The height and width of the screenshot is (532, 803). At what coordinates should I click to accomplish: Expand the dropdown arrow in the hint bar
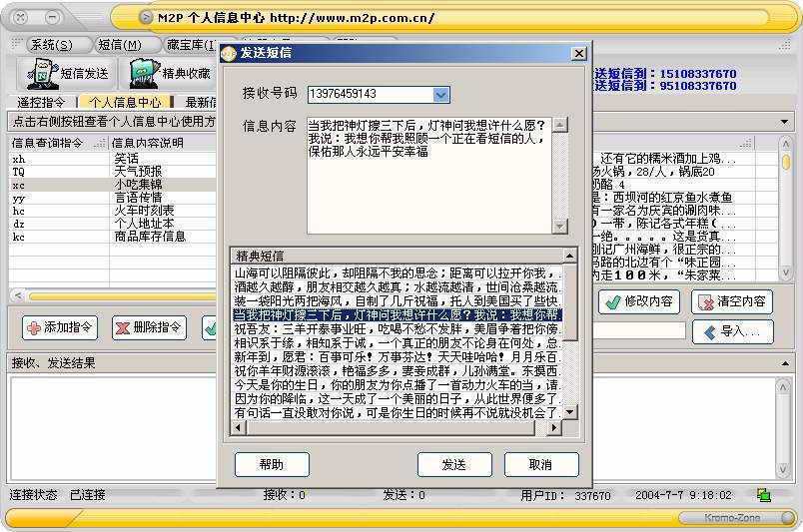(x=786, y=121)
